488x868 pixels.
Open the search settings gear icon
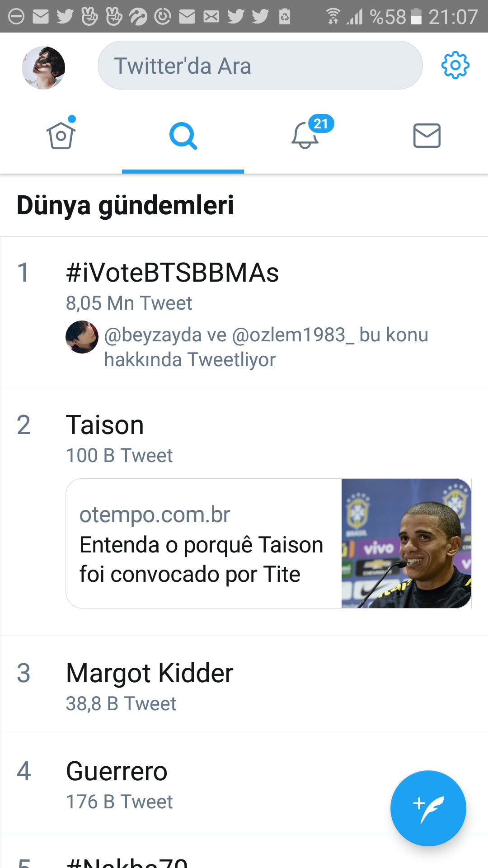[455, 66]
